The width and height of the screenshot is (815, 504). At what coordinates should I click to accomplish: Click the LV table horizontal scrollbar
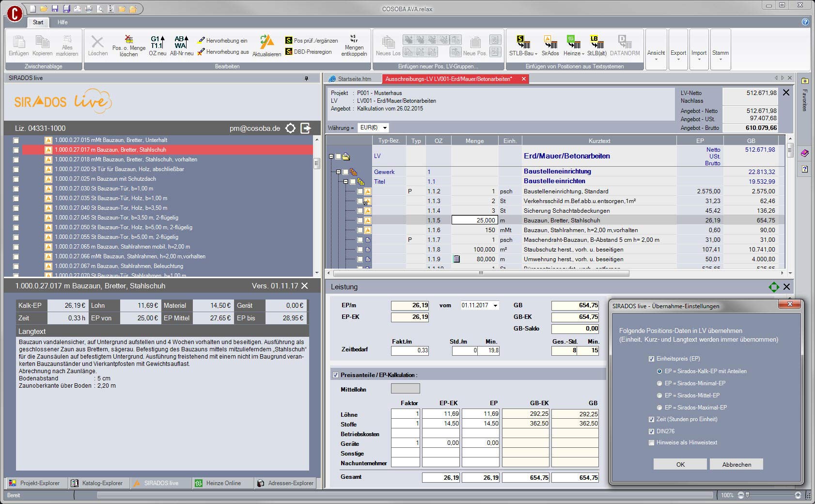(x=481, y=273)
